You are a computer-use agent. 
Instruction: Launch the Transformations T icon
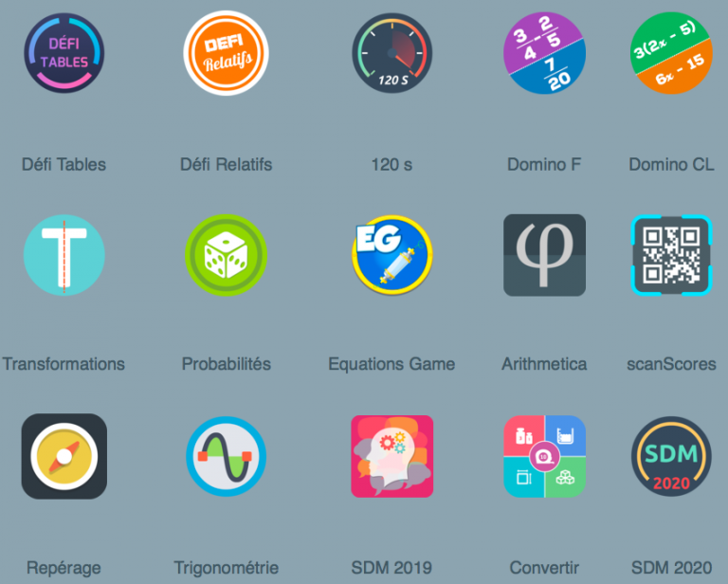[64, 255]
